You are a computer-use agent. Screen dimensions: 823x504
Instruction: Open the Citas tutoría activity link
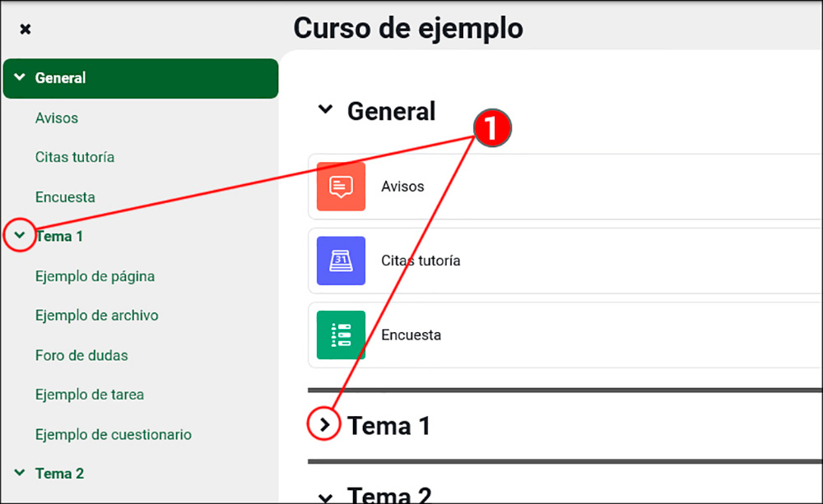(x=421, y=261)
